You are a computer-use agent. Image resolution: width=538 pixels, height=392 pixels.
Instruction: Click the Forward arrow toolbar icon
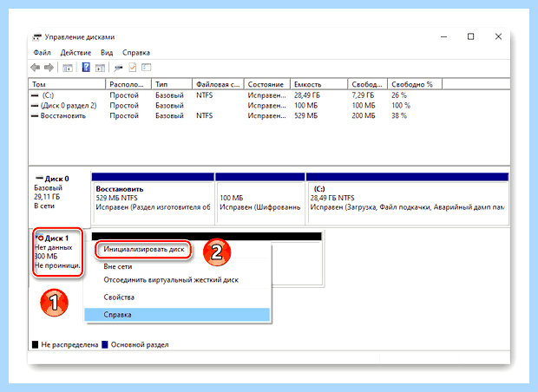49,68
